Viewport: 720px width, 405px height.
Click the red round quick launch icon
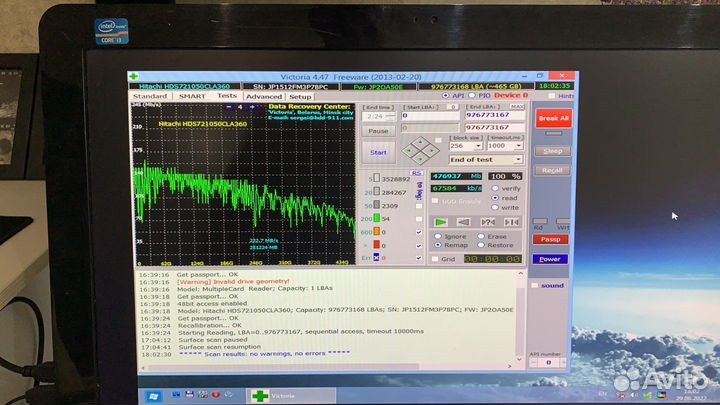pyautogui.click(x=215, y=394)
